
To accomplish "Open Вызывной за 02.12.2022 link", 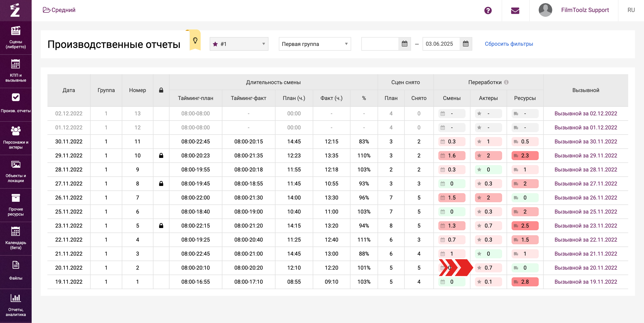I will [x=585, y=113].
